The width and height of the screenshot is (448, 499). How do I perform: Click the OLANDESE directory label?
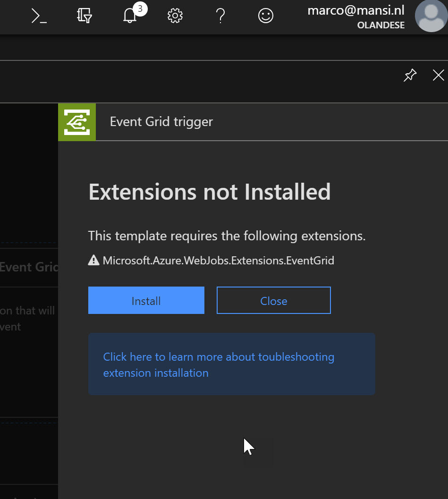pyautogui.click(x=381, y=25)
